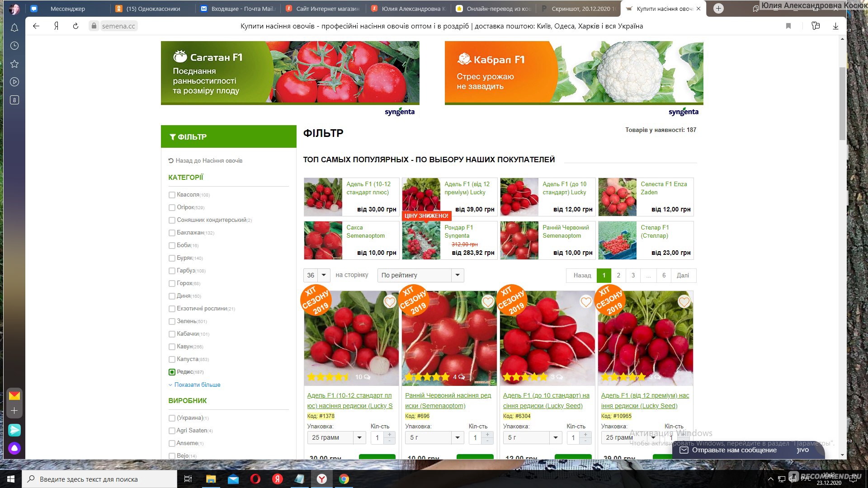Open package dropdown 25 грамм for code #1378
This screenshot has width=868, height=488.
pyautogui.click(x=336, y=437)
